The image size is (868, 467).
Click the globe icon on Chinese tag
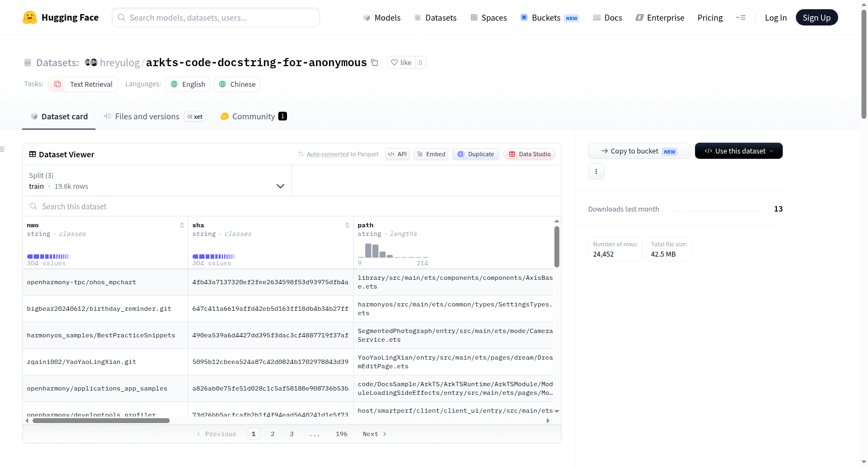[222, 84]
